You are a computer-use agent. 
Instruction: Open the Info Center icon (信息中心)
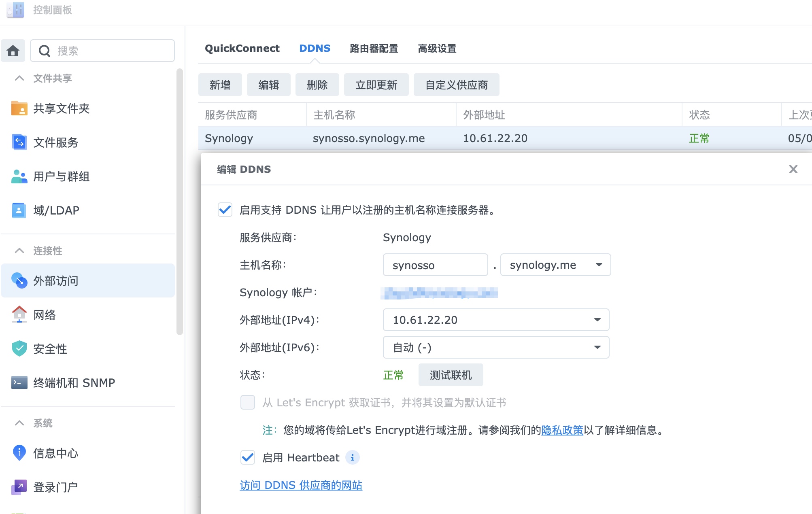pos(19,453)
